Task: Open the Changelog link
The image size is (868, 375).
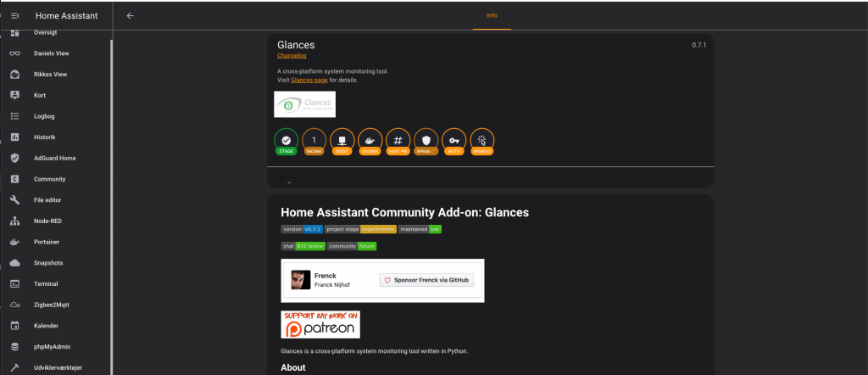Action: 292,55
